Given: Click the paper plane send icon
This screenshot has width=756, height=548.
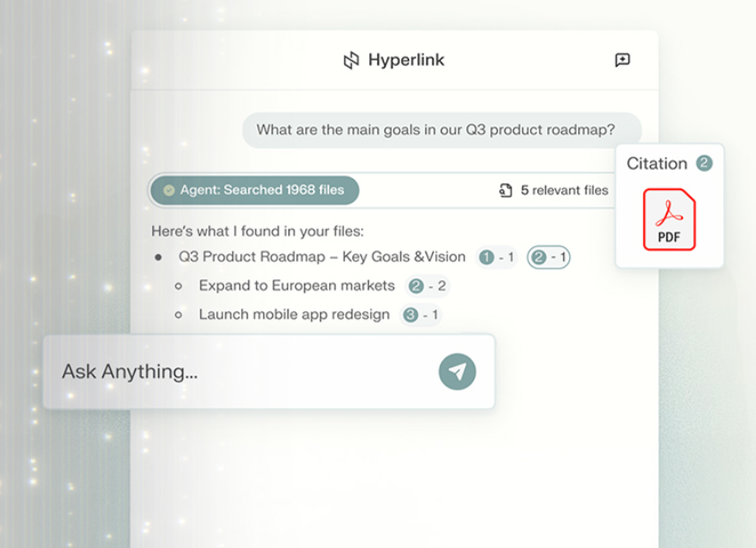Looking at the screenshot, I should pos(455,371).
